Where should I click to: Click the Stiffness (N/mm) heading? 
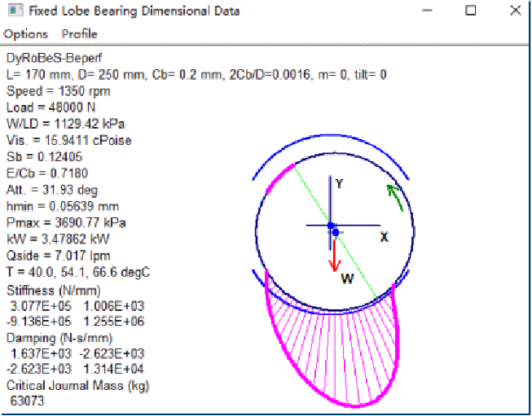point(55,290)
